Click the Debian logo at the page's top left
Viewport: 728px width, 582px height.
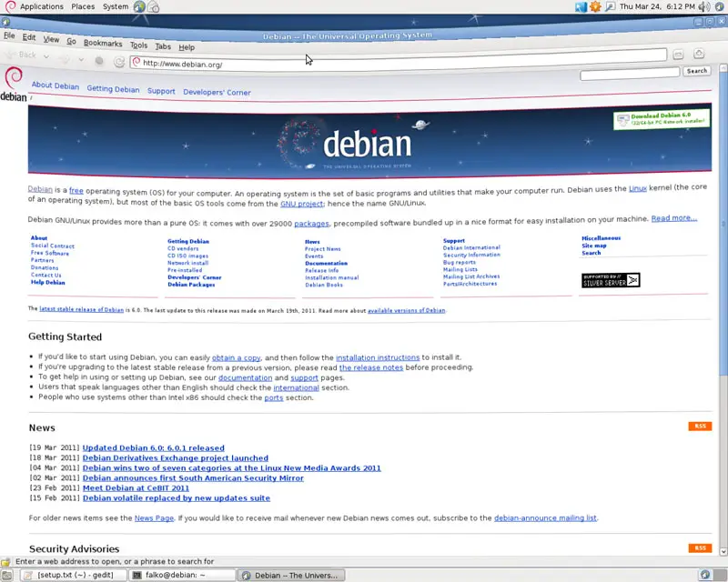14,85
